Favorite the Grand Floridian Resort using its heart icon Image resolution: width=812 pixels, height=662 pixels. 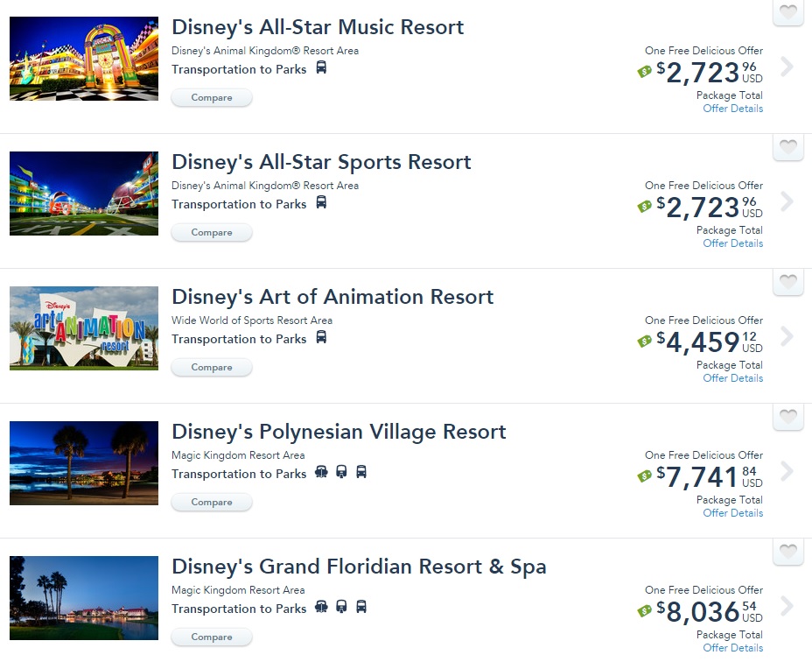point(787,552)
